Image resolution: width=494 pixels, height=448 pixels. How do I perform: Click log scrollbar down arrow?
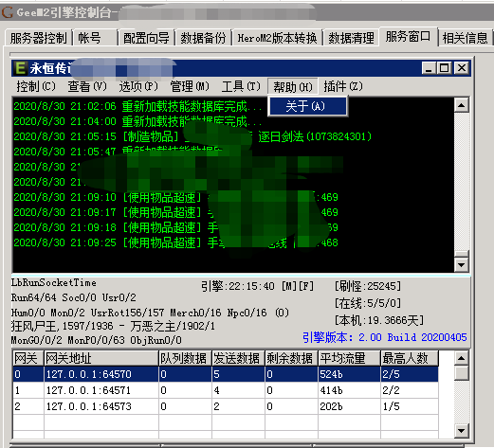[x=461, y=264]
